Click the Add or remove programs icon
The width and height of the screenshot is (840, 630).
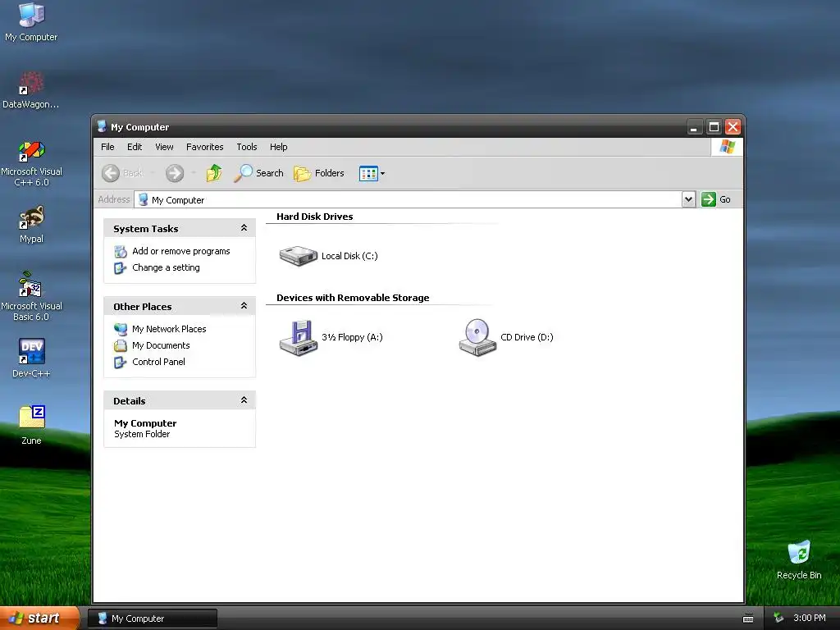(x=121, y=251)
